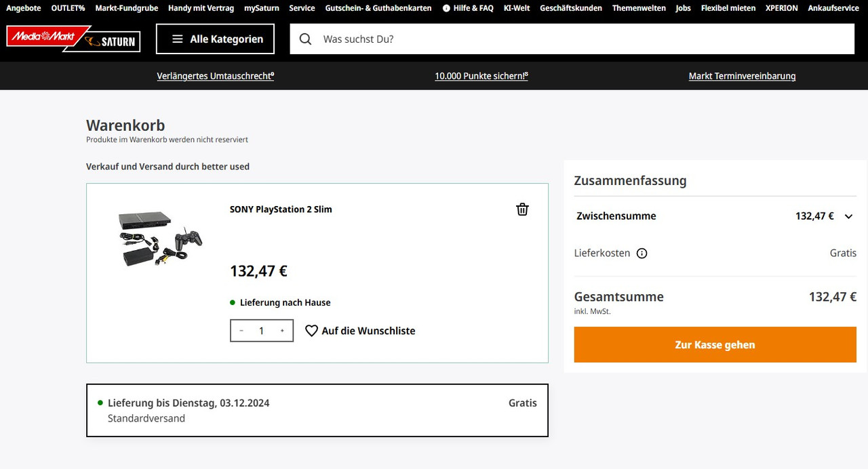The height and width of the screenshot is (469, 868).
Task: Open Themenwelten
Action: [639, 8]
